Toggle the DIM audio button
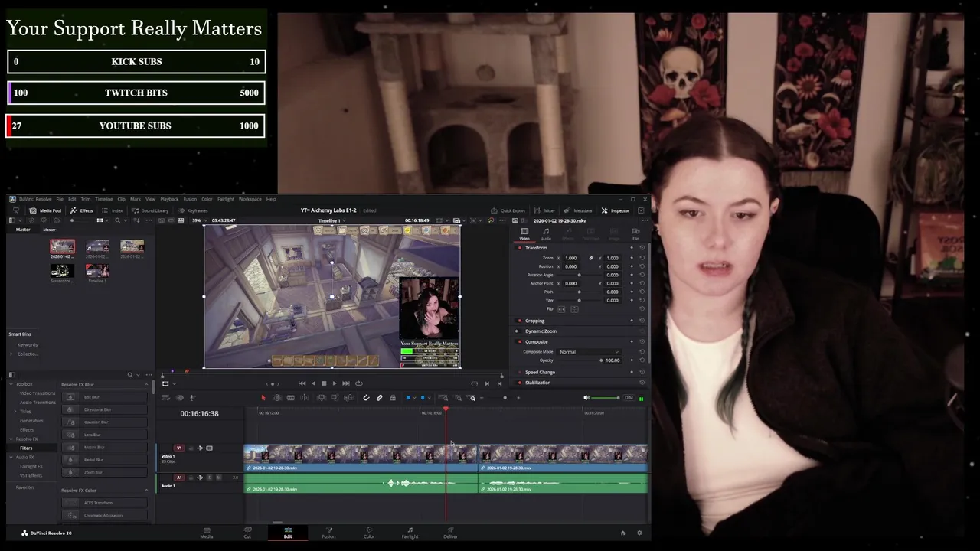Image resolution: width=980 pixels, height=551 pixels. [x=629, y=398]
